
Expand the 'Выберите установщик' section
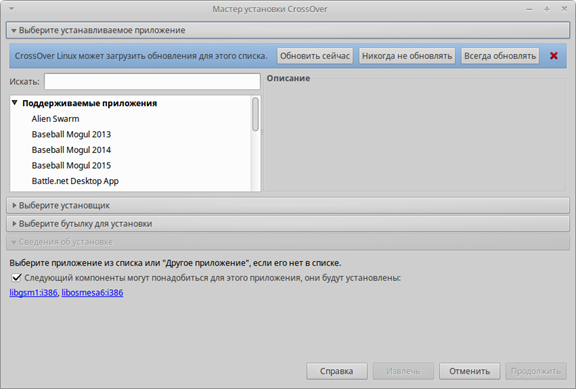[288, 205]
